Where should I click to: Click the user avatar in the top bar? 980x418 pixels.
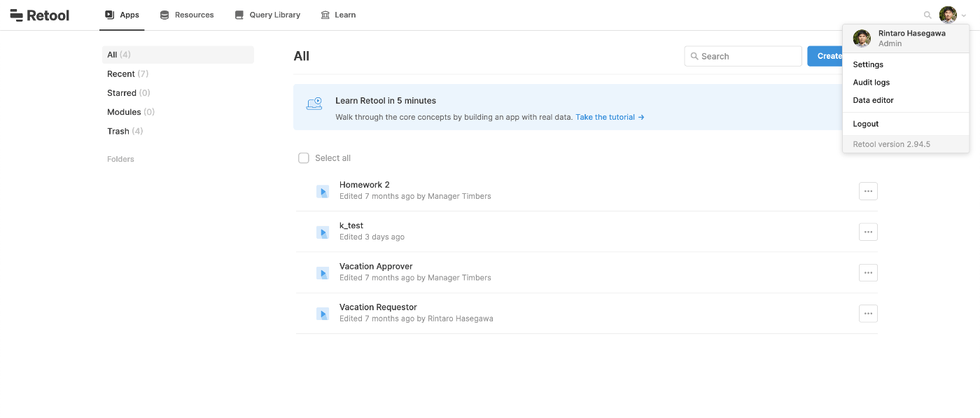click(948, 15)
